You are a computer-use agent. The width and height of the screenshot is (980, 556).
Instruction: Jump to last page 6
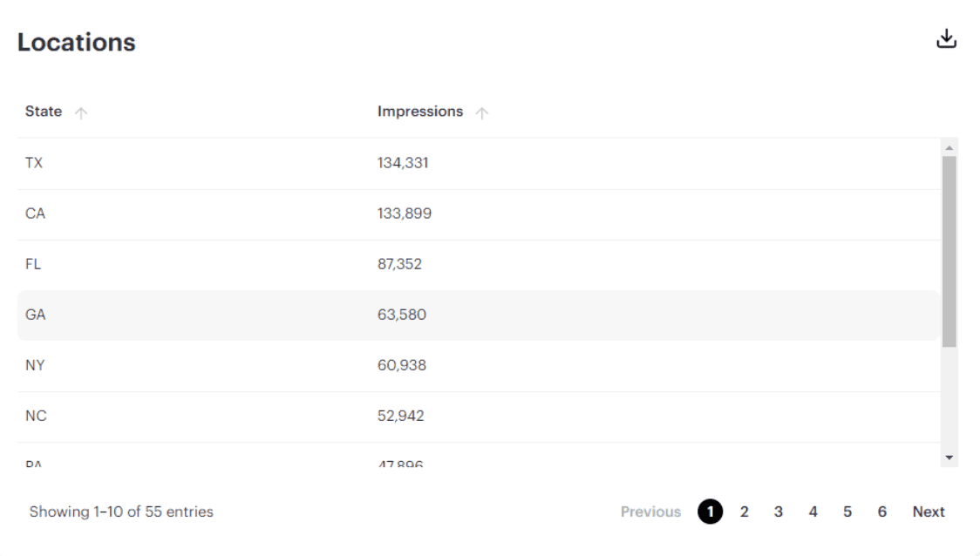pyautogui.click(x=882, y=512)
